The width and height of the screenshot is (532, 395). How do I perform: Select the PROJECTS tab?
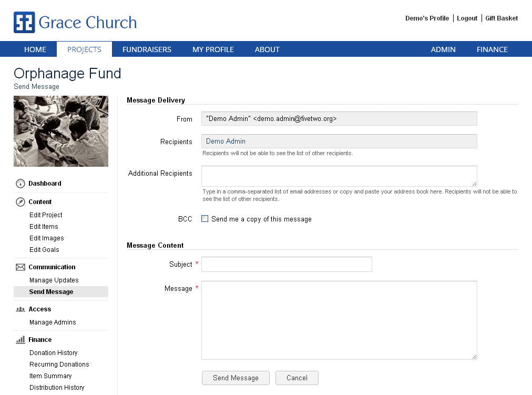(84, 49)
